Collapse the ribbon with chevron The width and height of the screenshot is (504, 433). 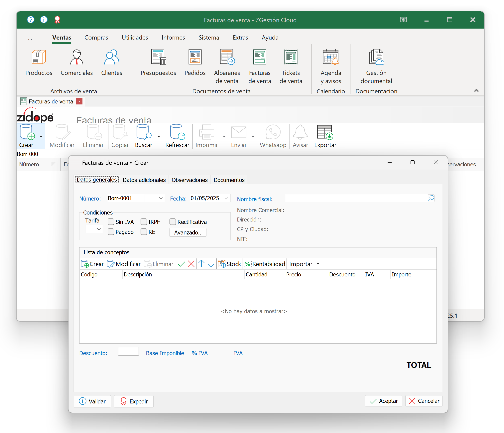476,90
